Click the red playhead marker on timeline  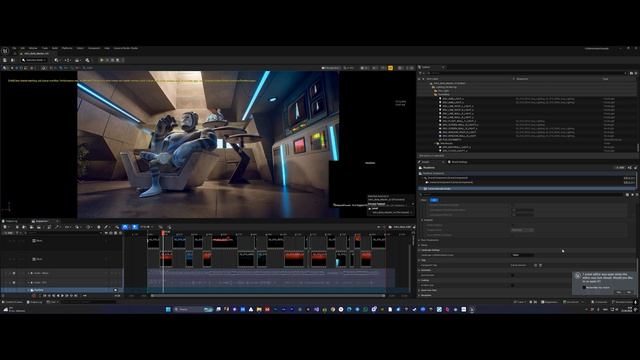[164, 233]
